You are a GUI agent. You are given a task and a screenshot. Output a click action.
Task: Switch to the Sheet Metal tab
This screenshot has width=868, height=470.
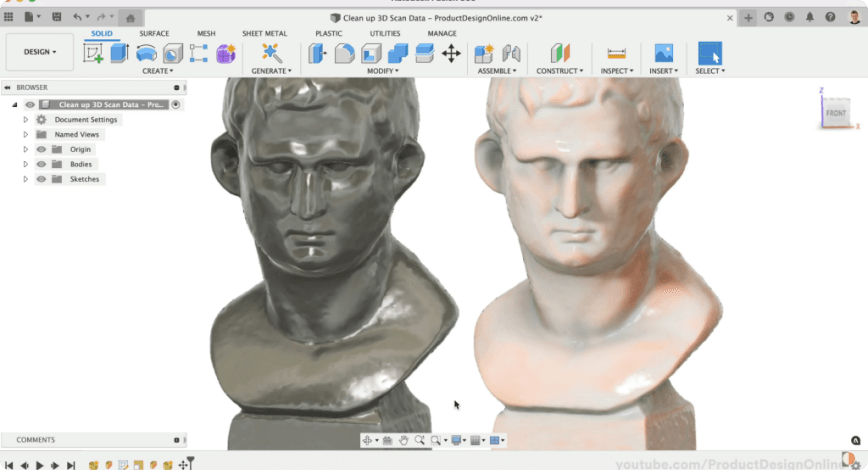pyautogui.click(x=264, y=33)
